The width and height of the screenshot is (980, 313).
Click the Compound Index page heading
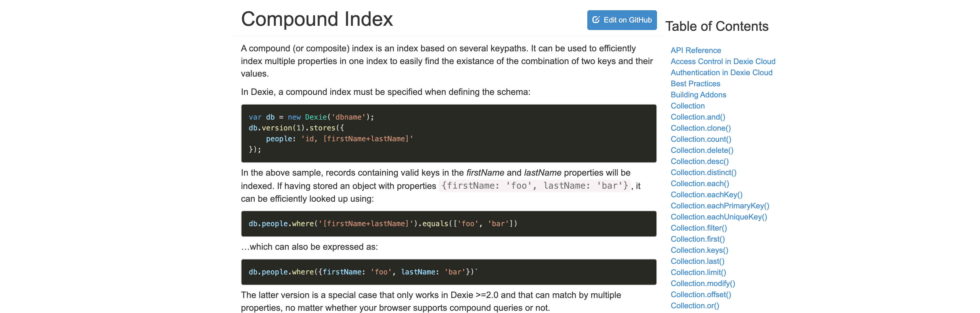[x=316, y=19]
